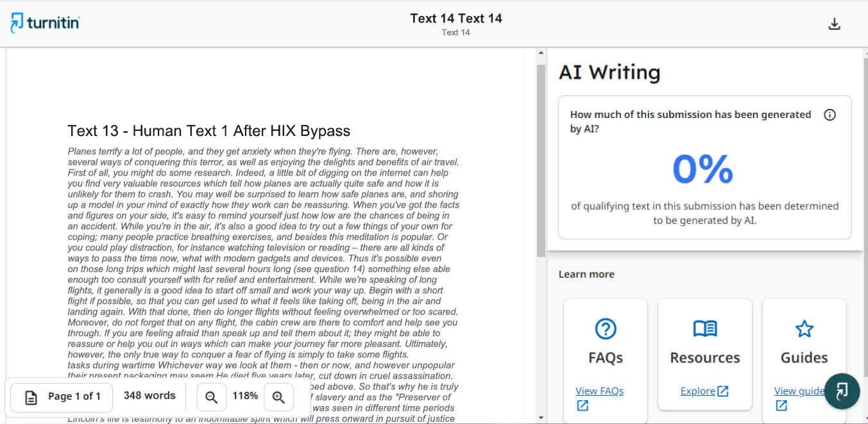Follow the Explore resources link
Viewport: 868px width, 424px height.
[x=697, y=391]
